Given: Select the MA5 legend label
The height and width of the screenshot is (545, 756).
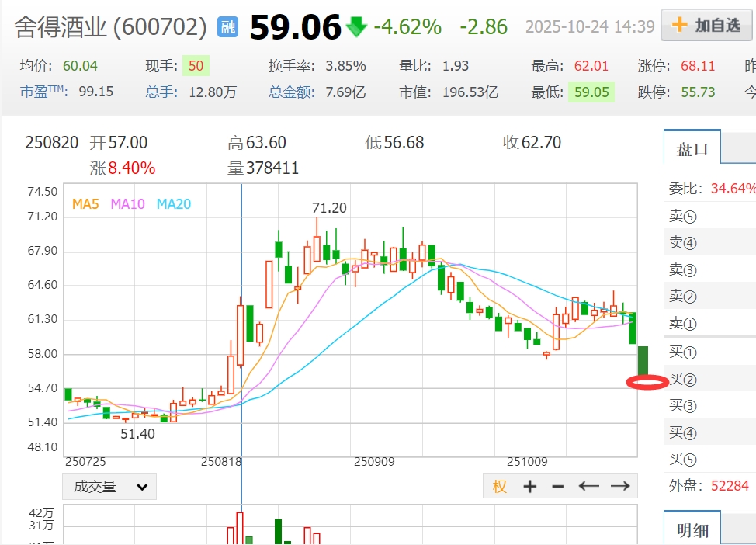Looking at the screenshot, I should (85, 204).
